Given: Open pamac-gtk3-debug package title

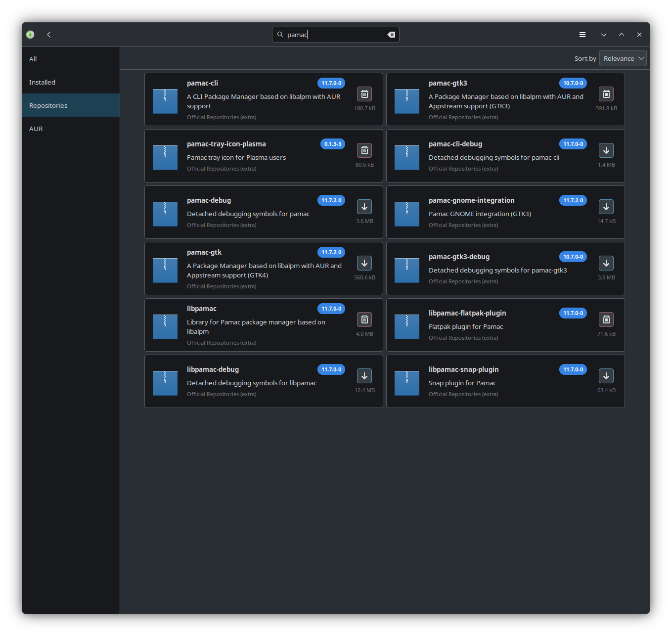Looking at the screenshot, I should [x=459, y=257].
